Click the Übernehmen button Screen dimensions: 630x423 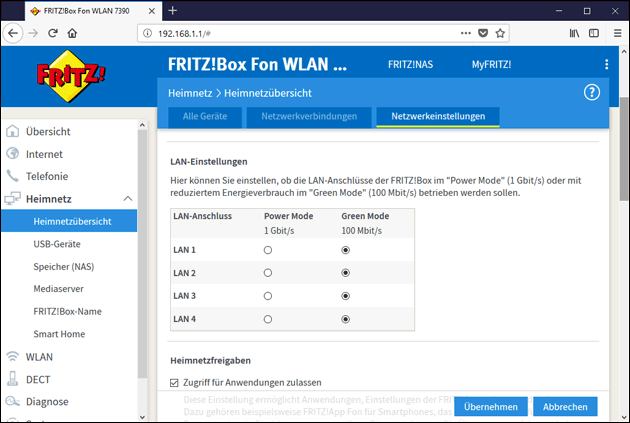coord(491,407)
